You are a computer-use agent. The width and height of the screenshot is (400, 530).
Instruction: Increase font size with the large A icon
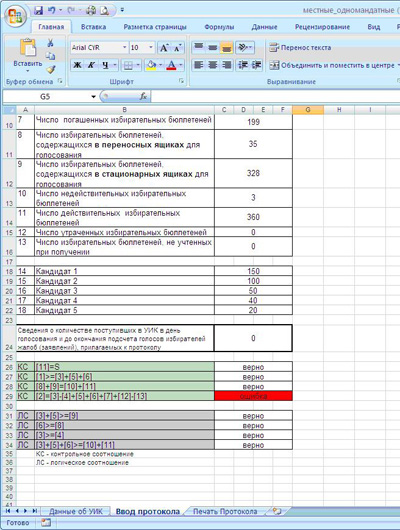(x=164, y=48)
